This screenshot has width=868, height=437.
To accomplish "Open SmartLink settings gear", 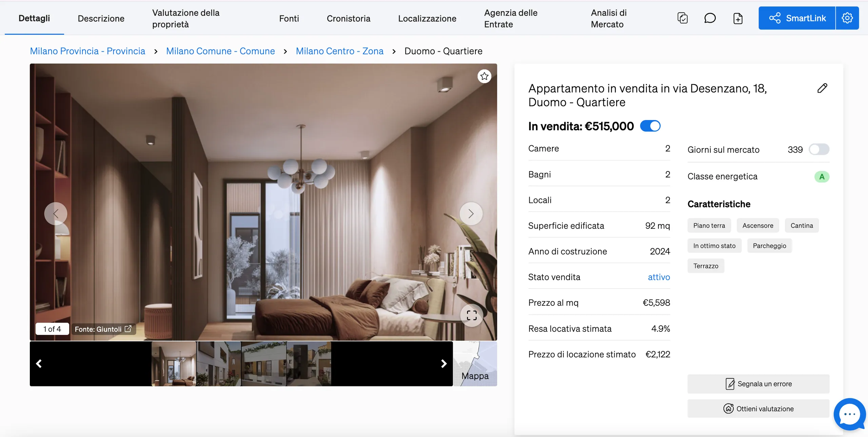I will (x=847, y=18).
